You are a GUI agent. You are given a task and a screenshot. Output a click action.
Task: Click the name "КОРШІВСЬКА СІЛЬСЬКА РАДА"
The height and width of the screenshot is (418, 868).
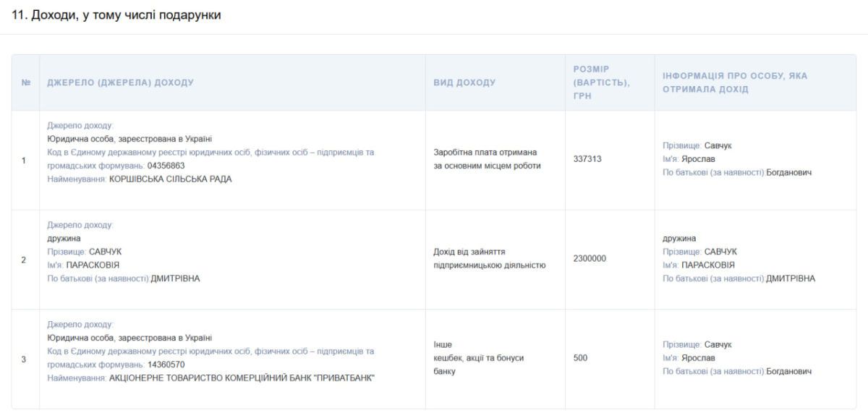[x=171, y=179]
